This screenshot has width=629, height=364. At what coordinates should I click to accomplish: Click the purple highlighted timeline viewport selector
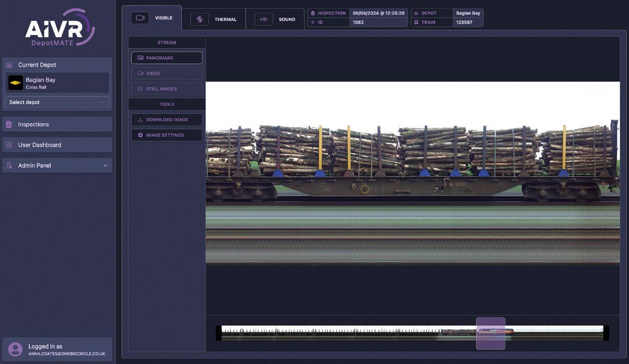coord(491,333)
